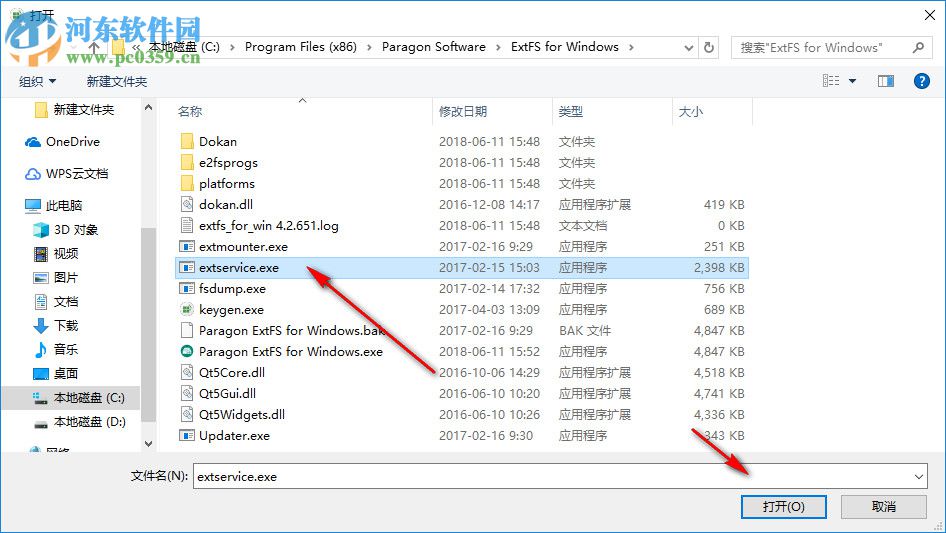Click the dokan.dll file icon
This screenshot has height=533, width=946.
[x=187, y=204]
